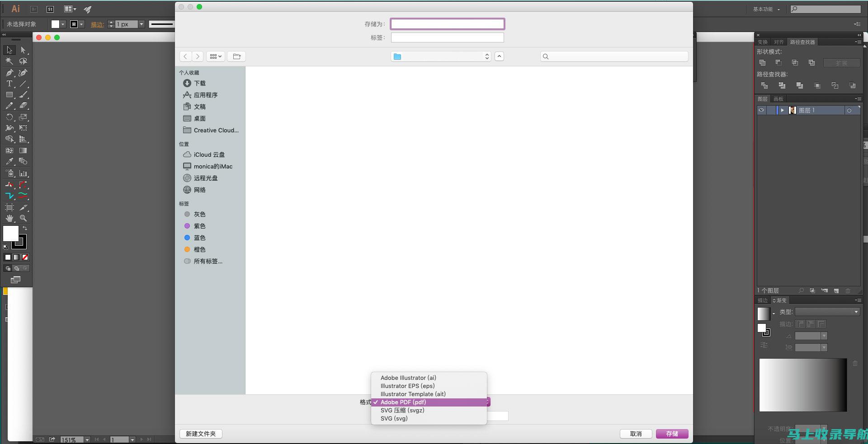
Task: Click 存储为 filename input field
Action: click(447, 24)
